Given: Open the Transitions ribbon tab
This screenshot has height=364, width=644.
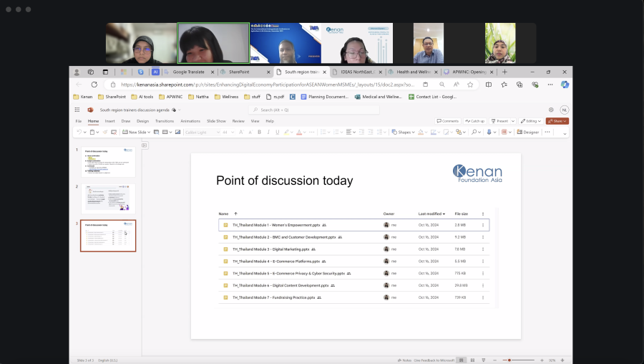Looking at the screenshot, I should (165, 121).
